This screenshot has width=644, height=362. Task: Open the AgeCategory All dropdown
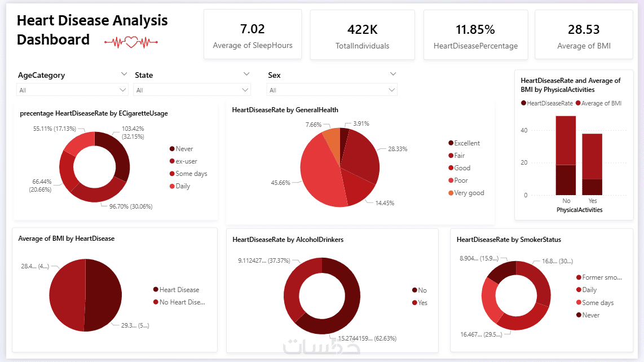pyautogui.click(x=72, y=90)
